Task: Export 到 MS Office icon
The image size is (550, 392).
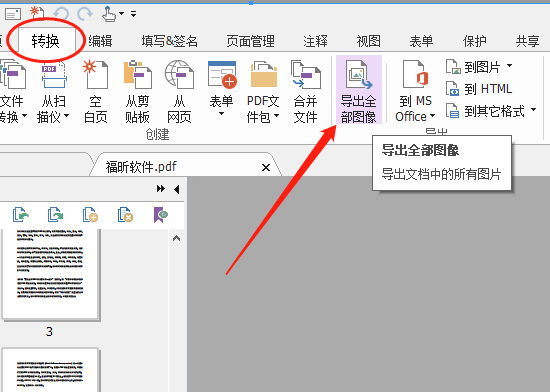Action: [x=416, y=74]
